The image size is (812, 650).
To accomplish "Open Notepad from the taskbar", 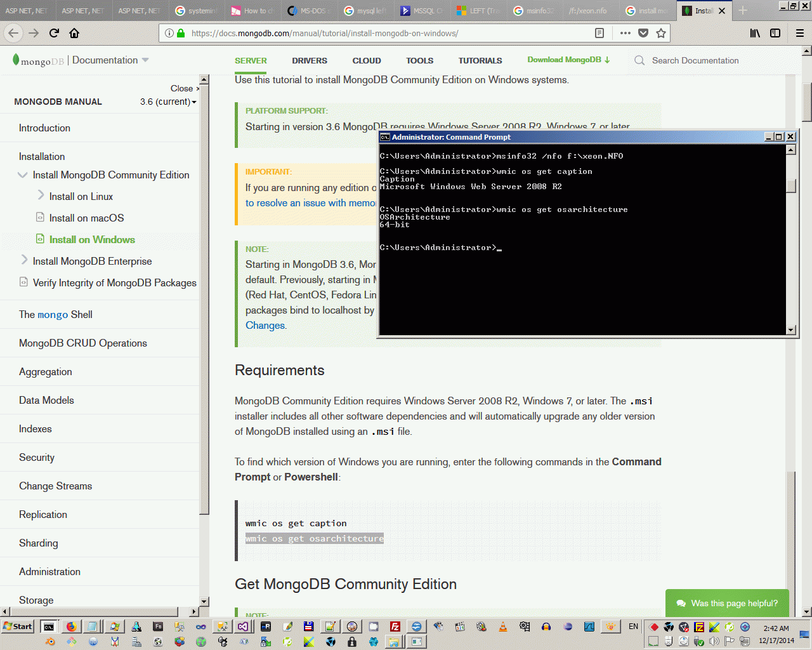I will pos(92,627).
